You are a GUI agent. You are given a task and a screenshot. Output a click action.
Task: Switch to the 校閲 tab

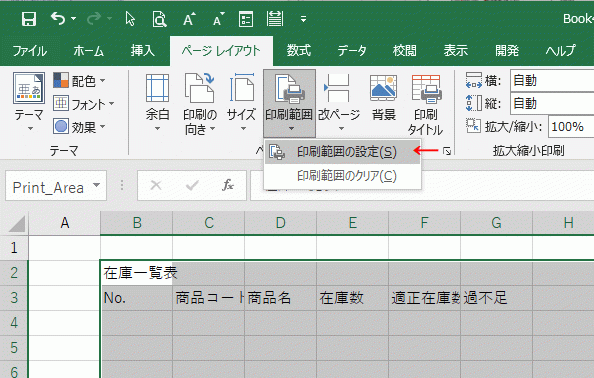point(404,51)
